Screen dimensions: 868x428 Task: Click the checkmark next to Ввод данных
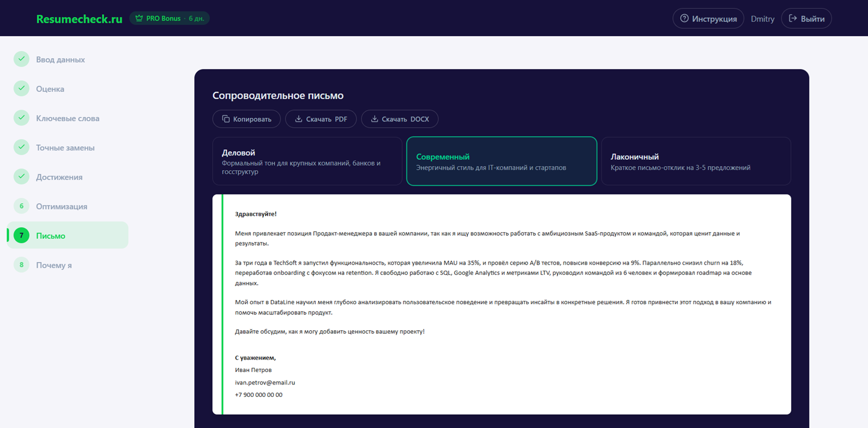tap(21, 59)
